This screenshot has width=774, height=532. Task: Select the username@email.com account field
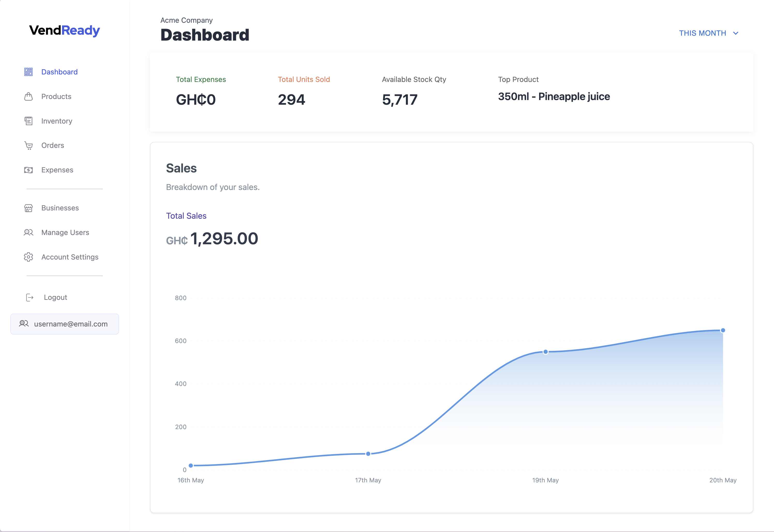[71, 324]
